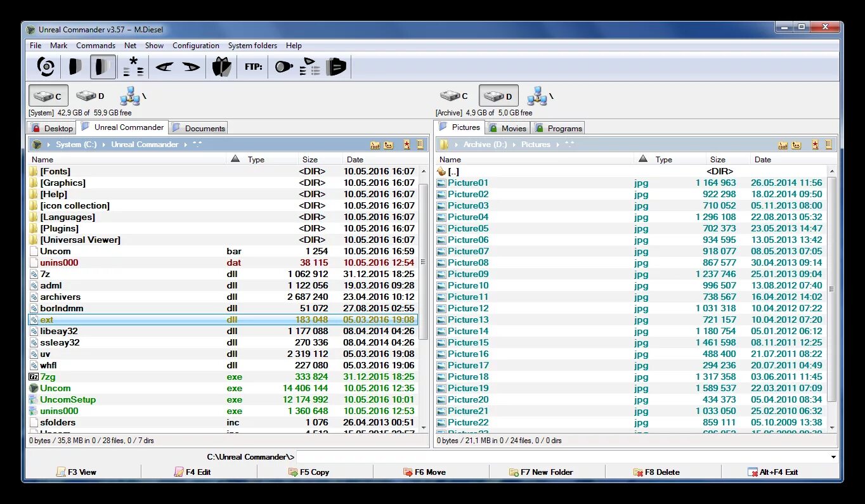Switch to the Movies tab
Viewport: 865px width, 504px height.
point(507,128)
